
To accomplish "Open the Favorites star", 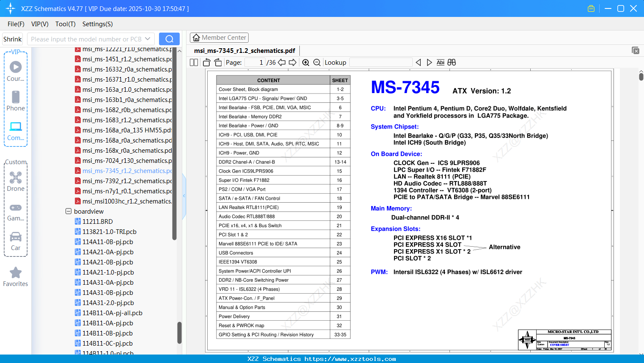I will [x=16, y=277].
